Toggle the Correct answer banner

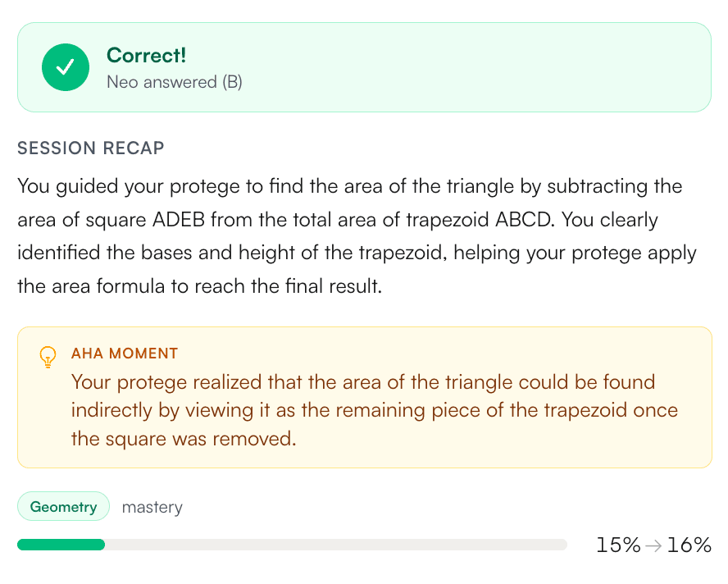click(364, 67)
